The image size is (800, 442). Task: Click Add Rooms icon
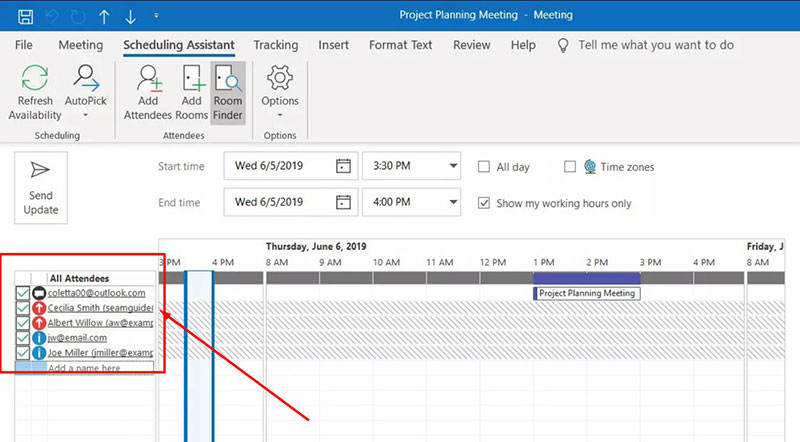192,92
